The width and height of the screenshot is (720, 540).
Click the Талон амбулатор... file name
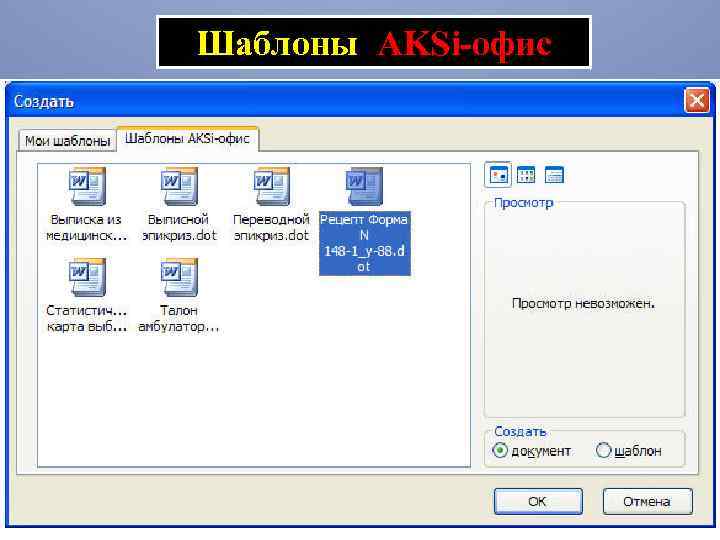[x=179, y=319]
